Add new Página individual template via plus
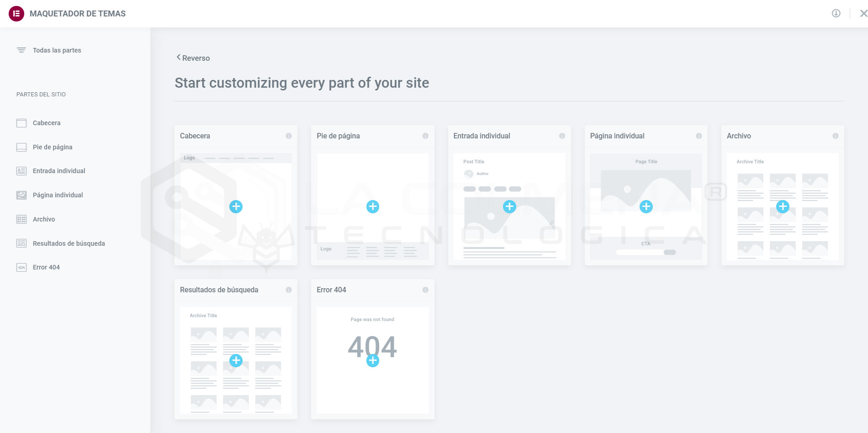868x433 pixels. coord(646,206)
